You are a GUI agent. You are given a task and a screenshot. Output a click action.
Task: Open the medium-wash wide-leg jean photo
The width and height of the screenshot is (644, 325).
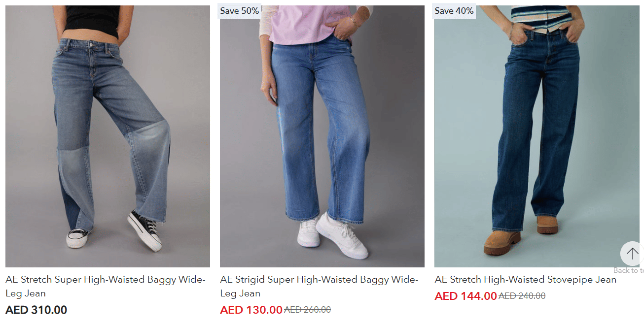[x=322, y=136]
